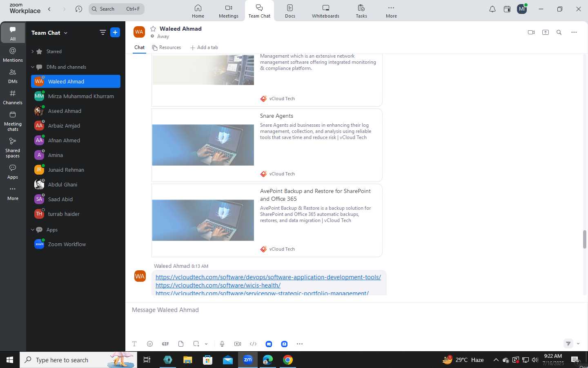Open the emoji picker

(150, 344)
